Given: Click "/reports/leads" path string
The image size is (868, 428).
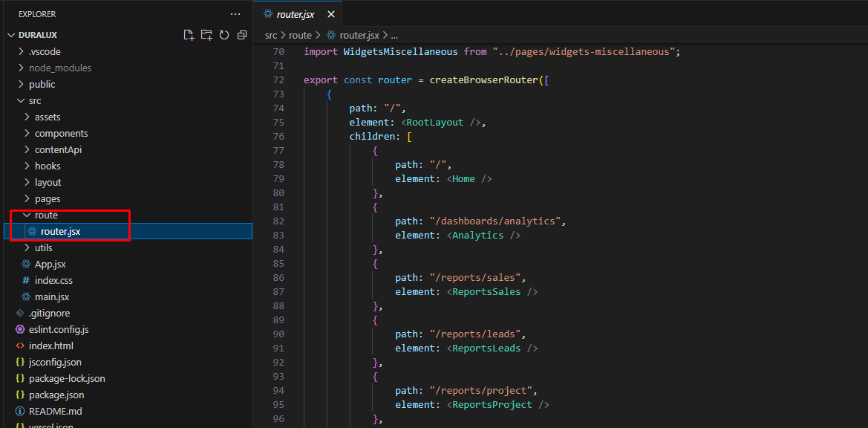Looking at the screenshot, I should pyautogui.click(x=475, y=334).
